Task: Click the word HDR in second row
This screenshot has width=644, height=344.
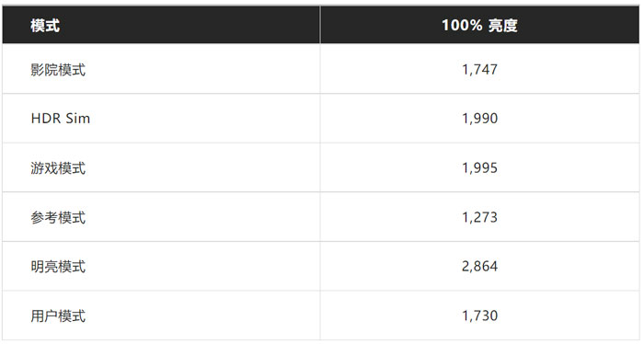Action: click(x=46, y=119)
